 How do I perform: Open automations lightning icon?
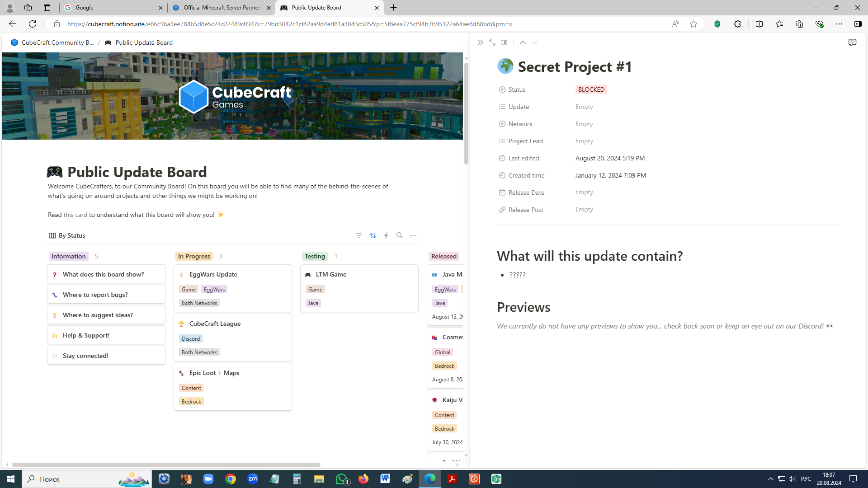[x=386, y=235]
